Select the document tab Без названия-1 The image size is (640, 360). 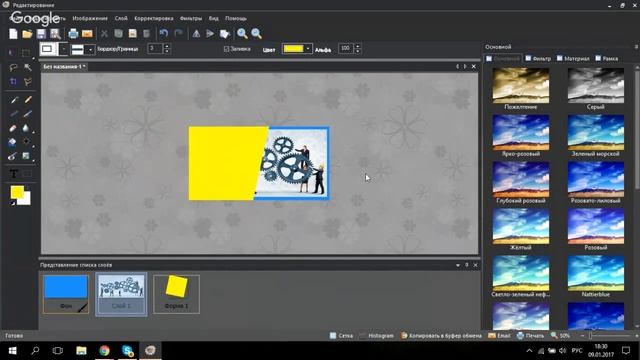point(64,67)
